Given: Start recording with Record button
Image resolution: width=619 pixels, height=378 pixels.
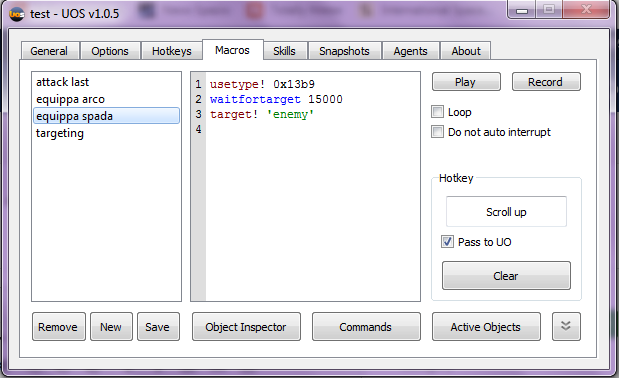Looking at the screenshot, I should (x=546, y=82).
